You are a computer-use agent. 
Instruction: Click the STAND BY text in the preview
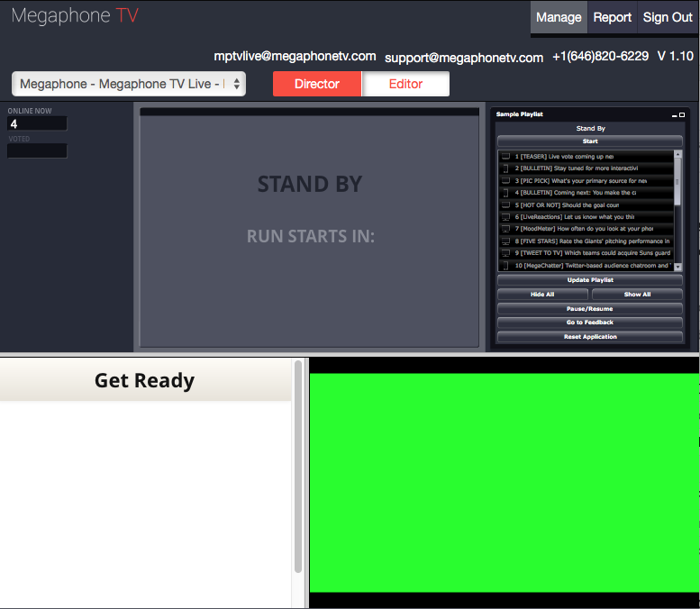(x=310, y=185)
